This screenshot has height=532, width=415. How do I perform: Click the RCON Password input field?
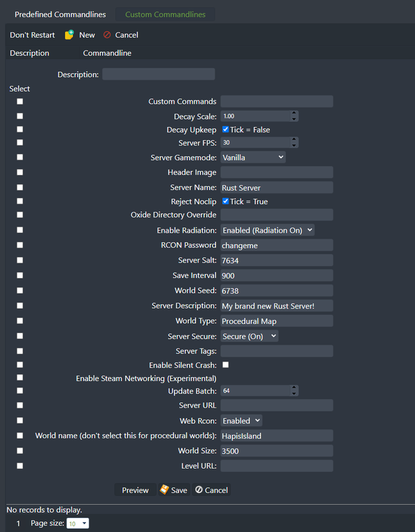click(277, 245)
